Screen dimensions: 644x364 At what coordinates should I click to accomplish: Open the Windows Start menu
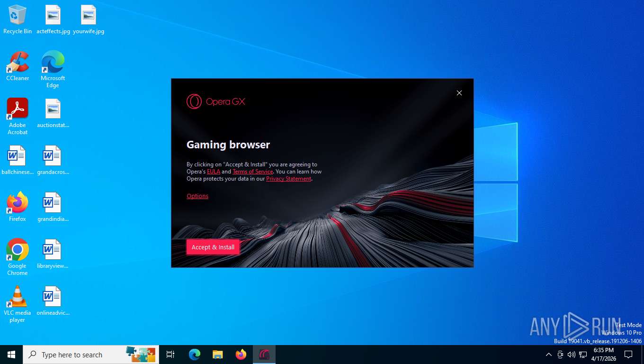pyautogui.click(x=11, y=355)
